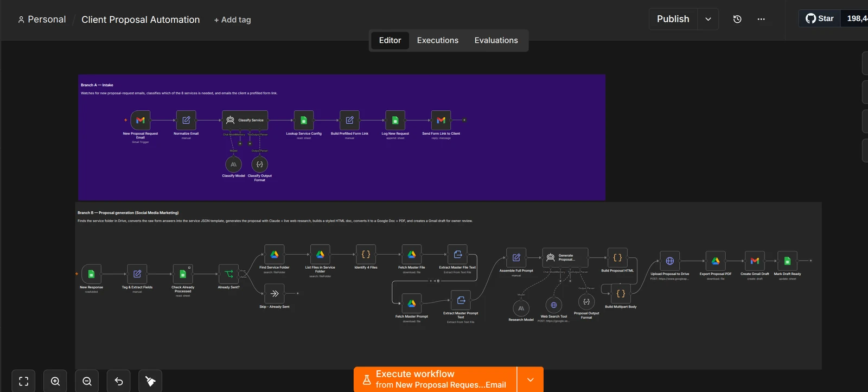Viewport: 868px width, 392px height.
Task: Select the Assemble Full Prompt node
Action: (x=516, y=257)
